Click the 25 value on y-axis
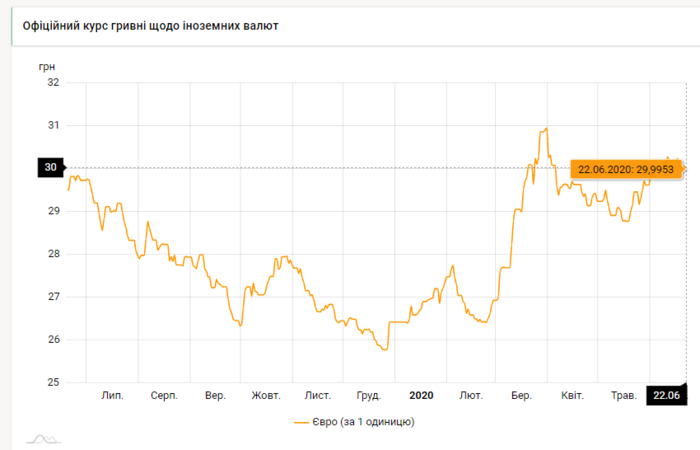The width and height of the screenshot is (700, 450). pos(53,383)
